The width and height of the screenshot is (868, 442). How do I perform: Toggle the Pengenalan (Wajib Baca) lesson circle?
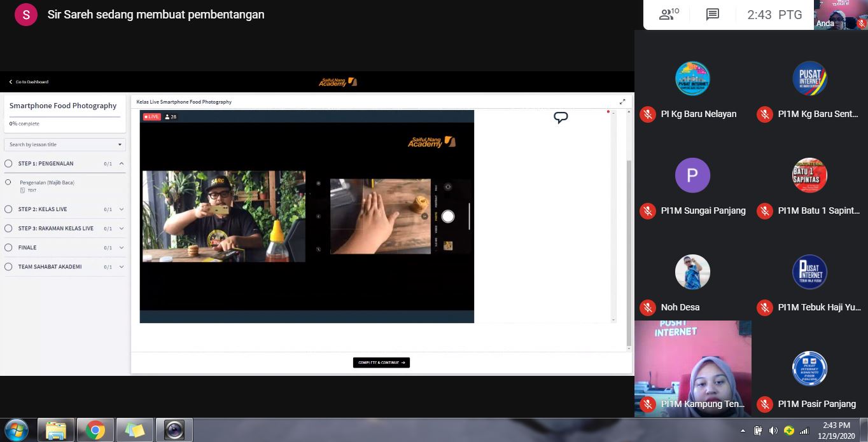[8, 183]
